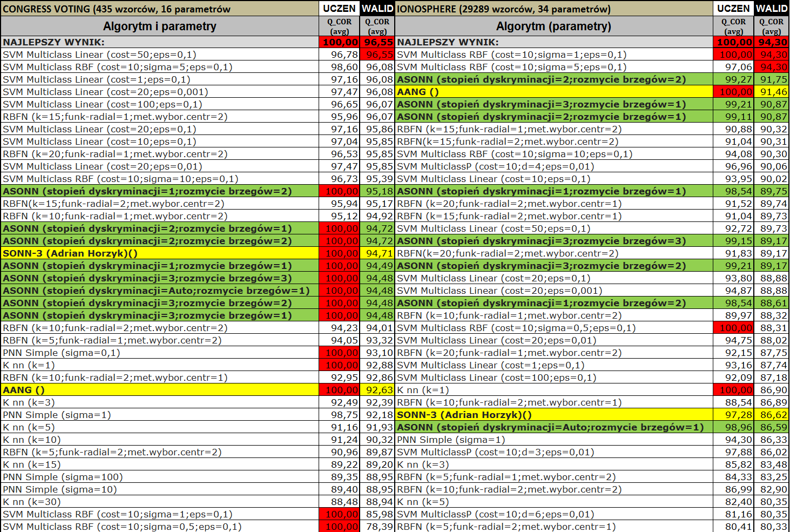Click the WALID value 95,18 in Congress ASONN row

click(x=378, y=191)
